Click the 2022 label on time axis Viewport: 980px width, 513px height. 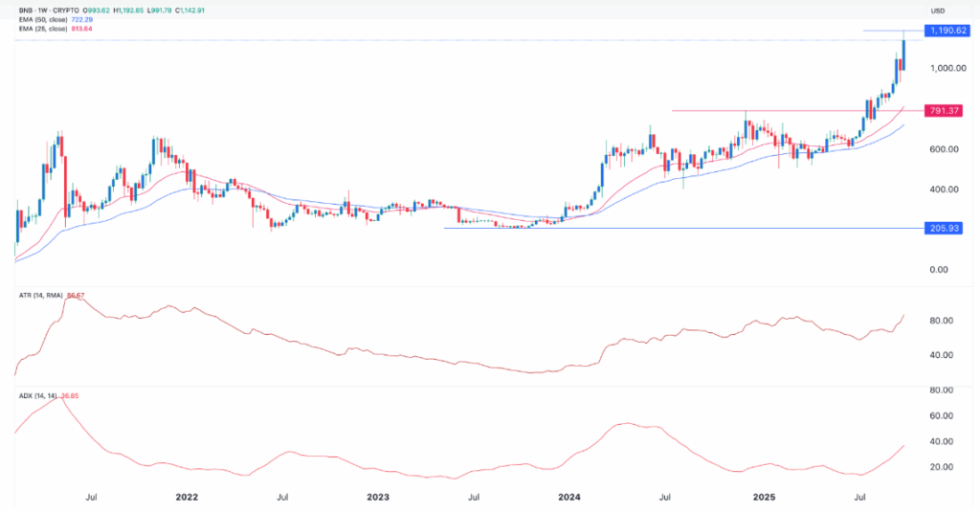[x=187, y=498]
